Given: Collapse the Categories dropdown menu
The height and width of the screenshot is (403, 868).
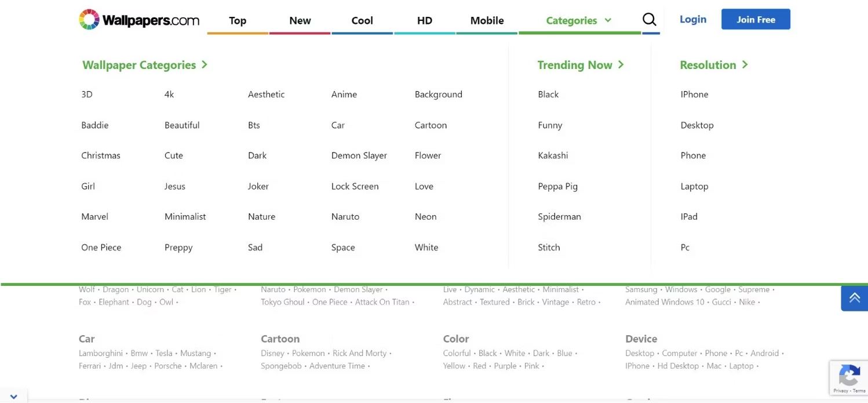Looking at the screenshot, I should coord(579,20).
